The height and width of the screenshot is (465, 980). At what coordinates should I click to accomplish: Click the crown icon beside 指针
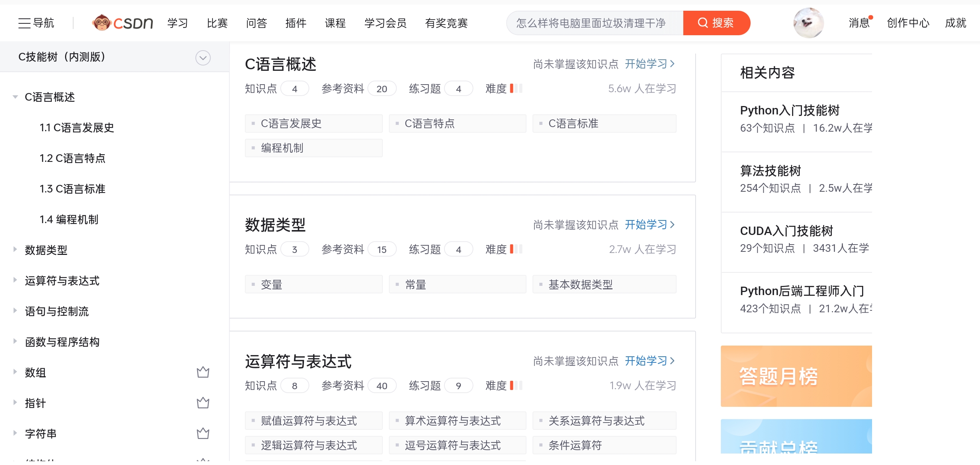click(203, 403)
